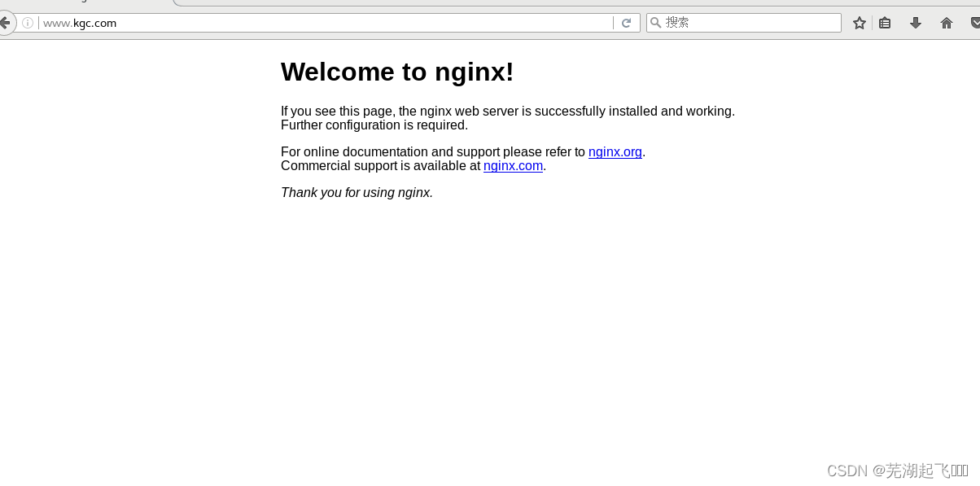Viewport: 980px width, 486px height.
Task: Click the magnifier icon in search box
Action: tap(655, 23)
